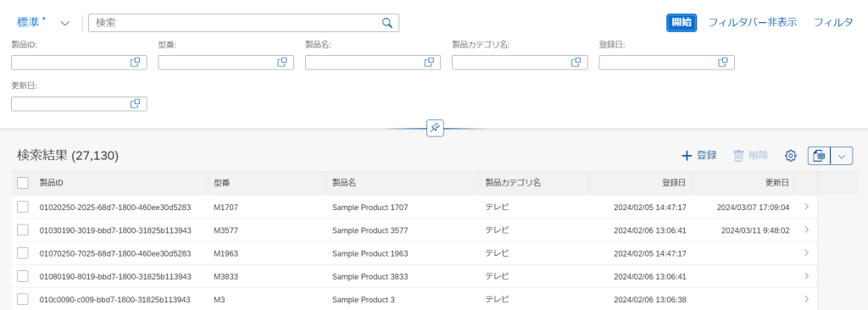Check the row for Sample Product 1707
Image resolution: width=868 pixels, height=310 pixels.
tap(23, 207)
